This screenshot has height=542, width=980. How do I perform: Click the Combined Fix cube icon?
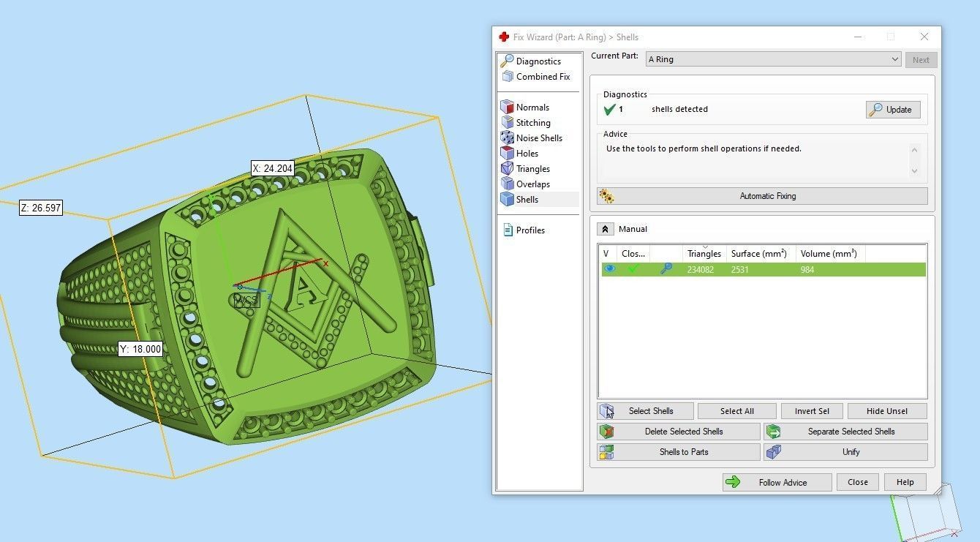pyautogui.click(x=508, y=76)
